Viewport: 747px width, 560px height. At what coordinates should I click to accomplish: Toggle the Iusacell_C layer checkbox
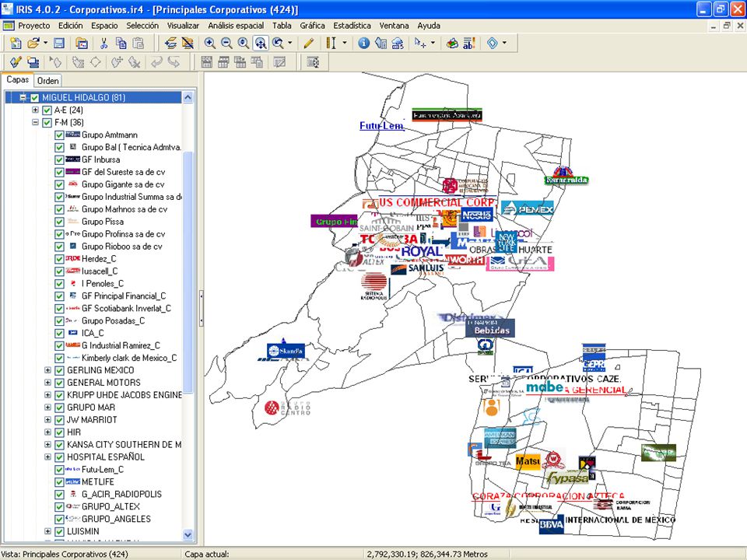[x=59, y=271]
